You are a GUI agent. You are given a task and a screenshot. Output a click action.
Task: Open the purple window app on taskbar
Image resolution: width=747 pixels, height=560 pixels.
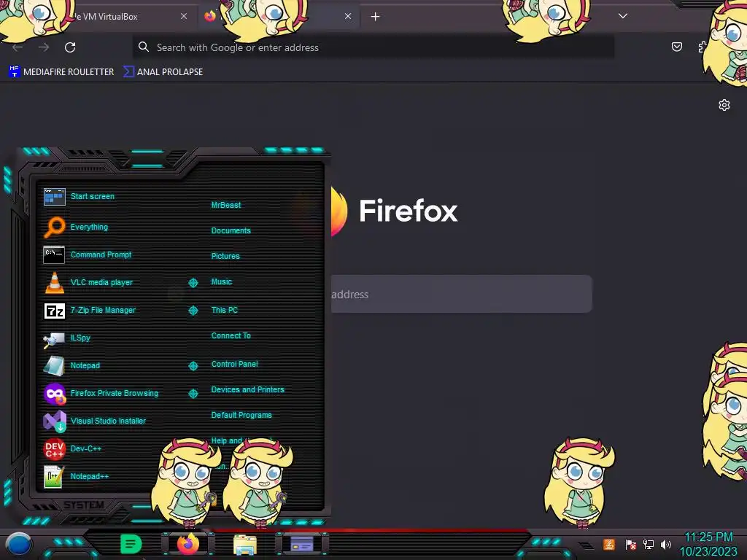point(302,544)
